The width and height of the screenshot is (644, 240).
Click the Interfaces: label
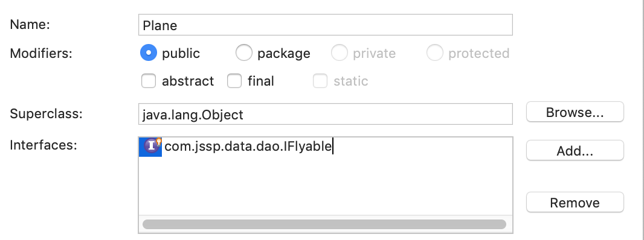[43, 144]
